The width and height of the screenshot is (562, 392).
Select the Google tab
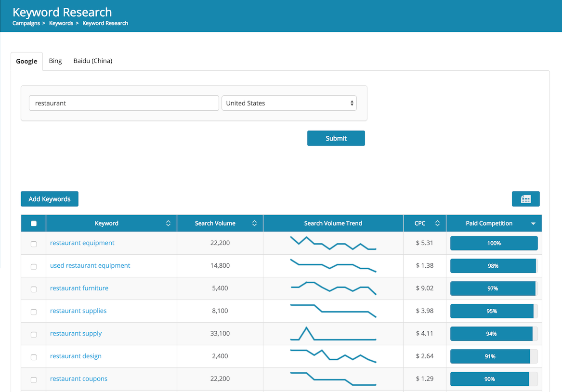[x=26, y=61]
